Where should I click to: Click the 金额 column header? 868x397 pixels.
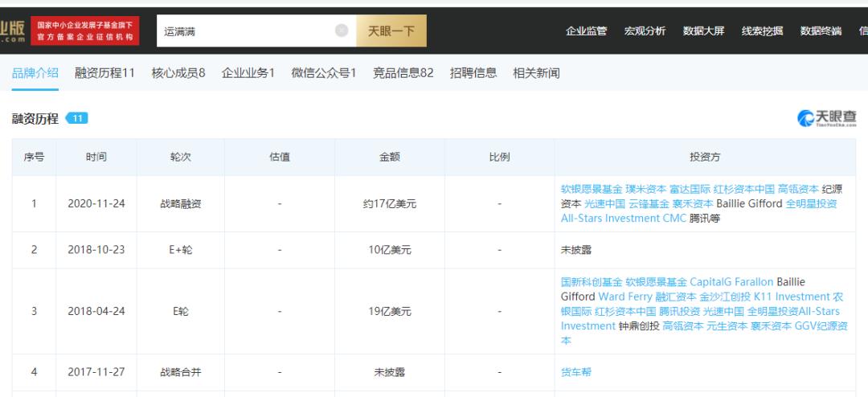tap(390, 158)
